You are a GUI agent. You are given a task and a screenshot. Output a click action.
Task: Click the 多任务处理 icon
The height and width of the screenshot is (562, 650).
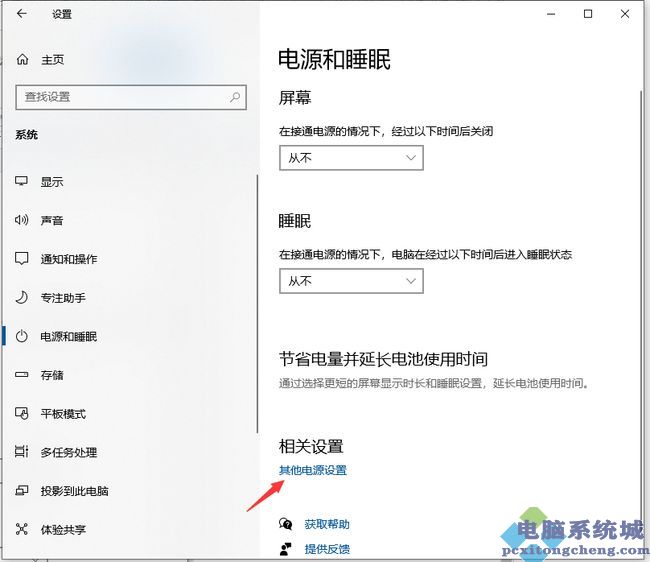pos(22,451)
